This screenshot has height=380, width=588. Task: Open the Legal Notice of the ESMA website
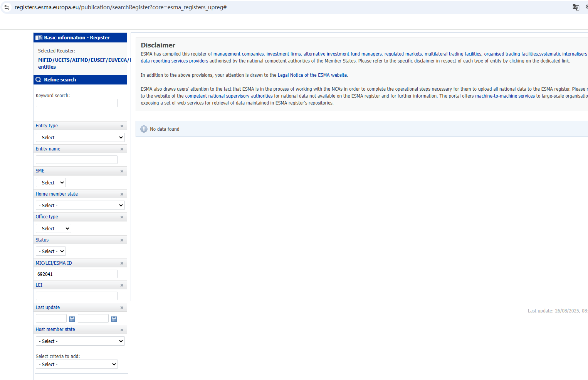point(312,75)
